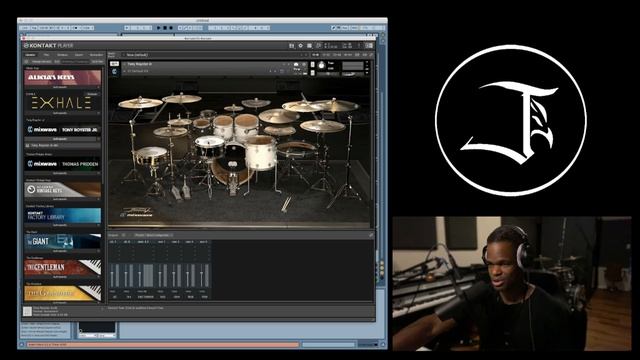640x360 pixels.
Task: Mute the Tony Royster Jr instrument
Action: pos(312,73)
